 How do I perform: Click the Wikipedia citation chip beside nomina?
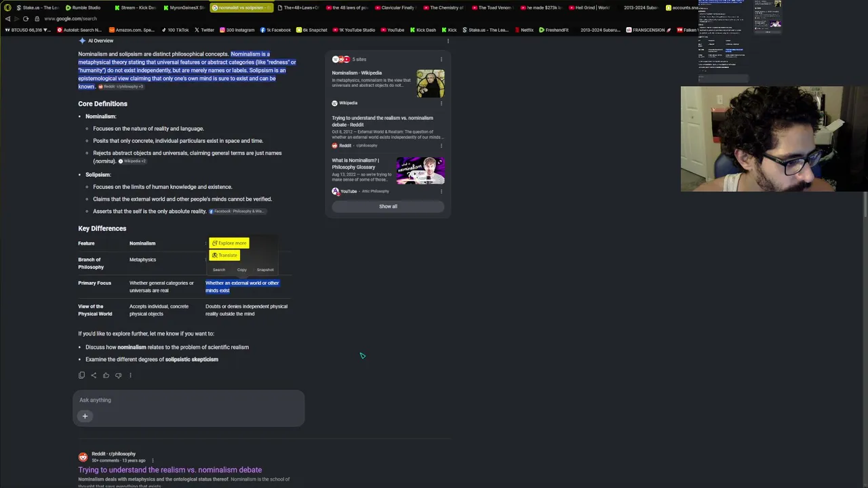coord(133,161)
